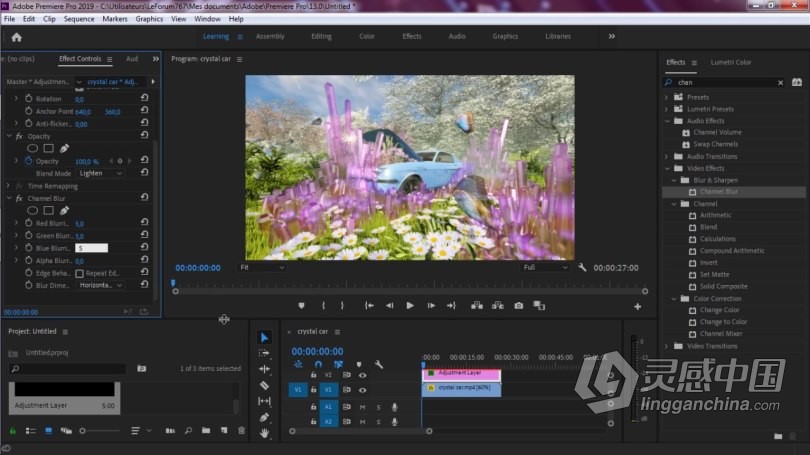The height and width of the screenshot is (455, 810).
Task: Enable Repeat Edge Pixels checkbox
Action: [x=80, y=273]
